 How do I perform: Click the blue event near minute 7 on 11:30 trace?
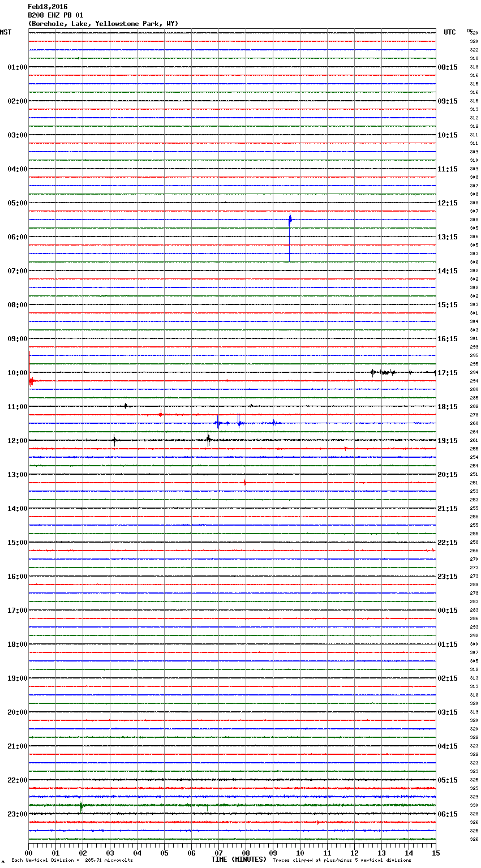pyautogui.click(x=218, y=422)
